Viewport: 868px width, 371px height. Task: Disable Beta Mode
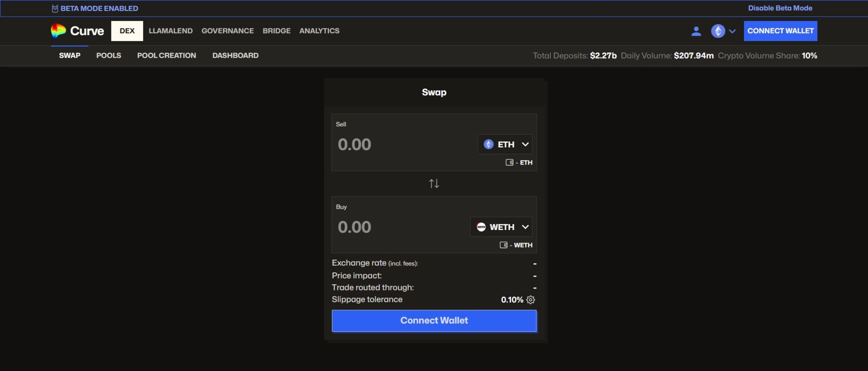pyautogui.click(x=780, y=8)
